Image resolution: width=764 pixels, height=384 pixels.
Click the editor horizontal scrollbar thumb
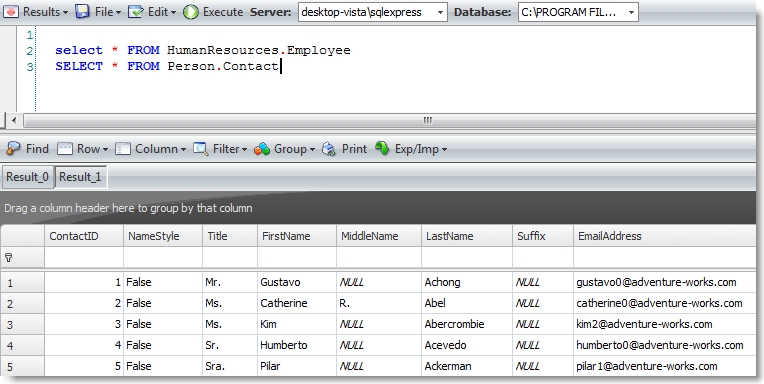[389, 120]
